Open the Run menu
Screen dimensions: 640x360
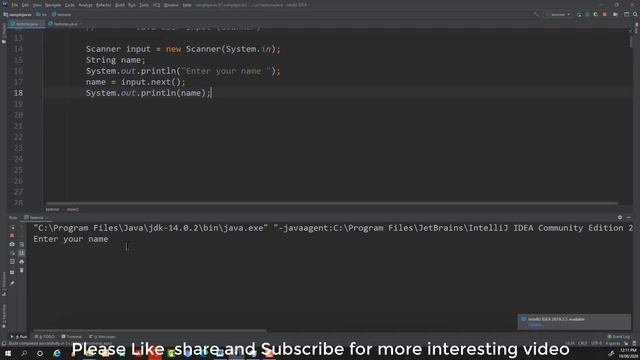(x=132, y=5)
